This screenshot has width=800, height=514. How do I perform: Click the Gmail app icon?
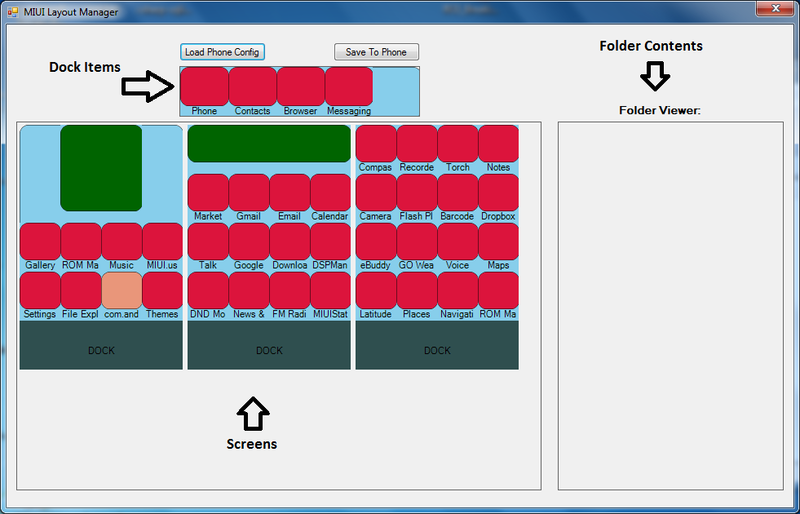coord(248,192)
